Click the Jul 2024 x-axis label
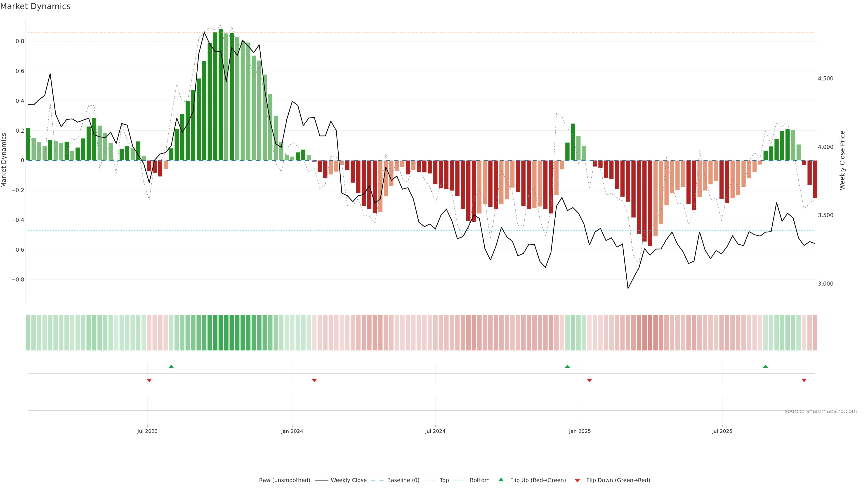868x488 pixels. point(435,431)
